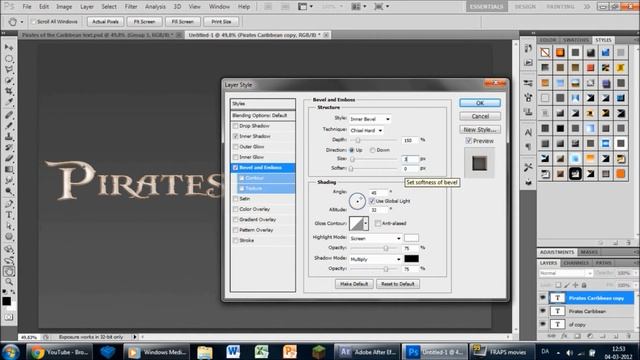Select the Lasso tool
Screen dimensions: 640x360
click(x=9, y=70)
